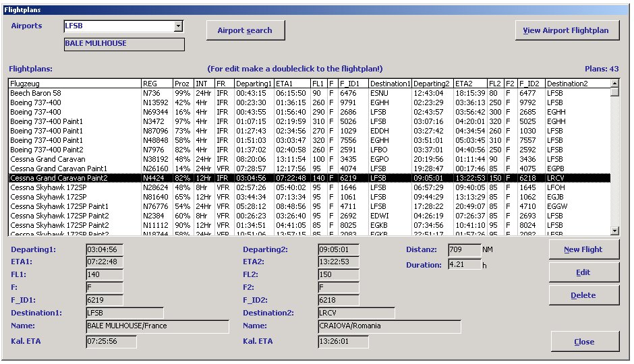The image size is (634, 364).
Task: Click the Airport search button
Action: 245,30
